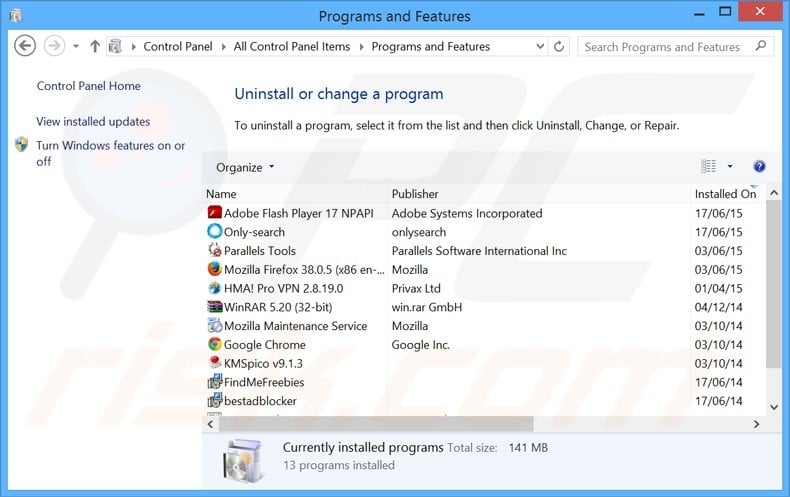The width and height of the screenshot is (790, 497).
Task: Expand chevron after All Control Panel Items
Action: tap(361, 47)
